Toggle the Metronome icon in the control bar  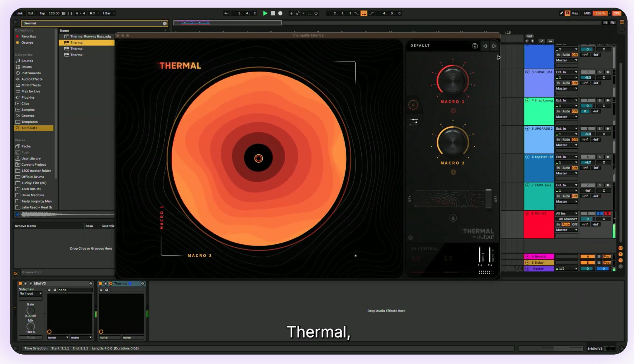[92, 13]
